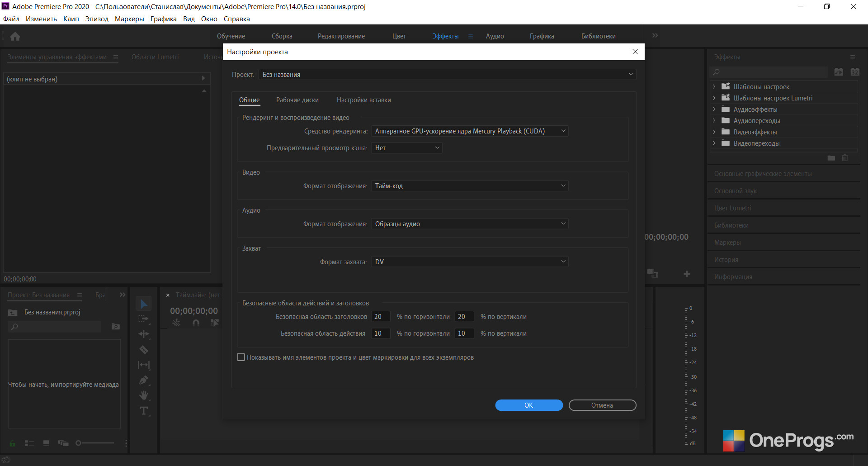The image size is (868, 466).
Task: Choose the Hand tool
Action: [x=144, y=395]
